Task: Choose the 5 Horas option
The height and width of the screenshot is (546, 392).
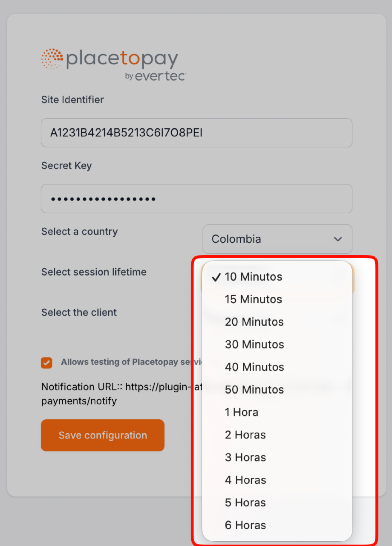Action: (245, 503)
